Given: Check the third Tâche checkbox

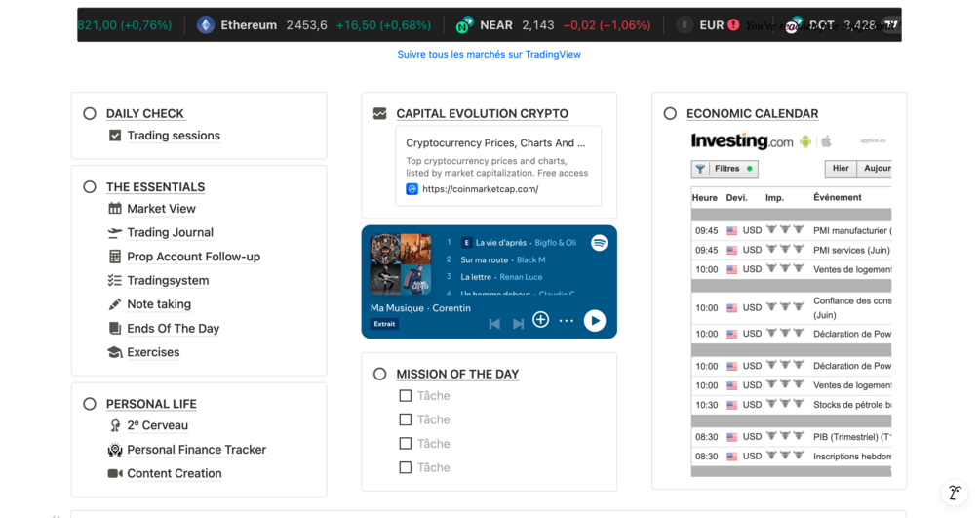Looking at the screenshot, I should 405,444.
